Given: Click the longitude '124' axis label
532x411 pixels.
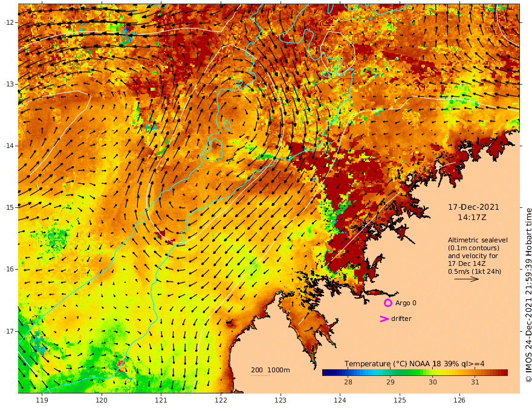Looking at the screenshot, I should (x=340, y=400).
